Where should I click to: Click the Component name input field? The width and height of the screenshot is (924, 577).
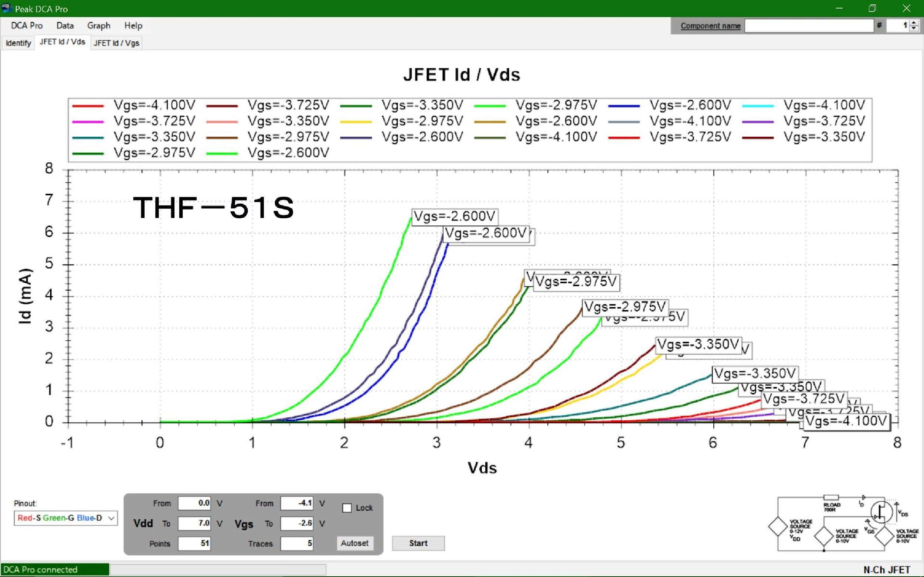pos(809,25)
